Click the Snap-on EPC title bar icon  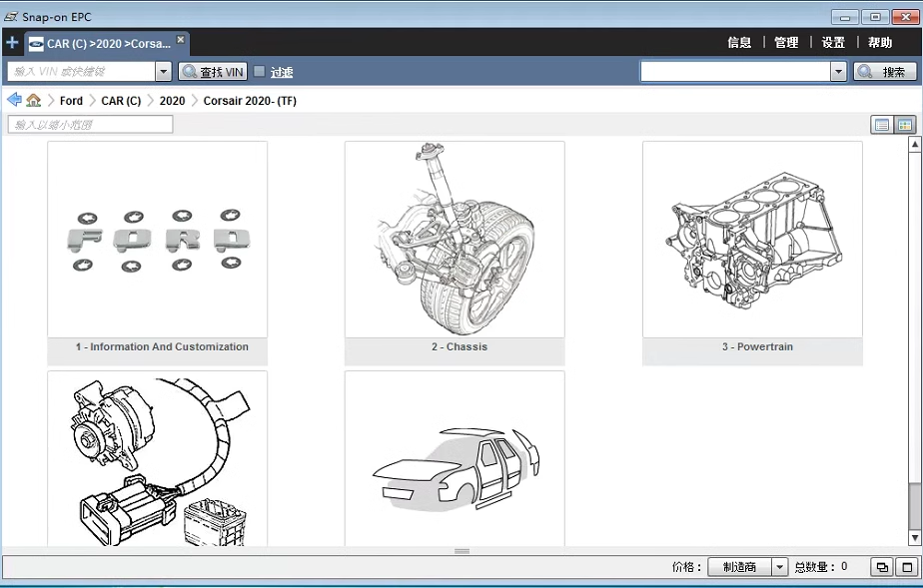point(11,16)
